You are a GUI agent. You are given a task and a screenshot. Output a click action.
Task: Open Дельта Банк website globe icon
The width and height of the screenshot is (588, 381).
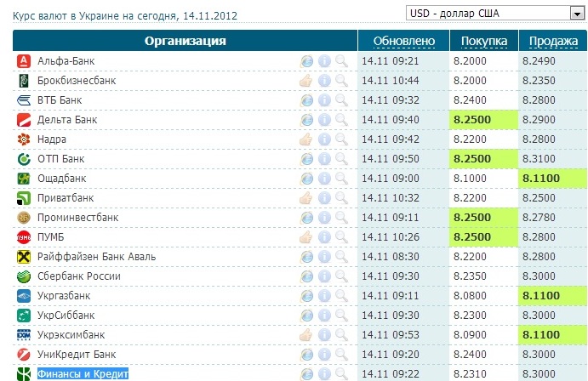[306, 120]
